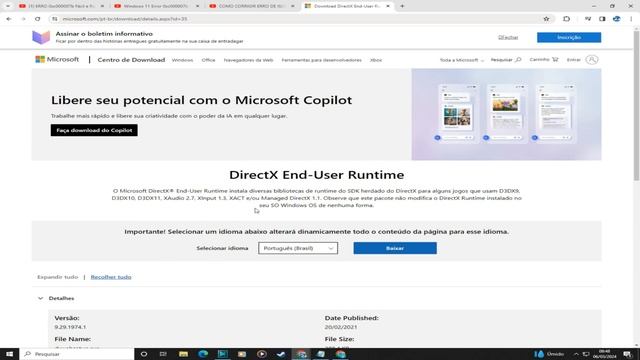Go back using the browser back arrow

click(x=9, y=19)
